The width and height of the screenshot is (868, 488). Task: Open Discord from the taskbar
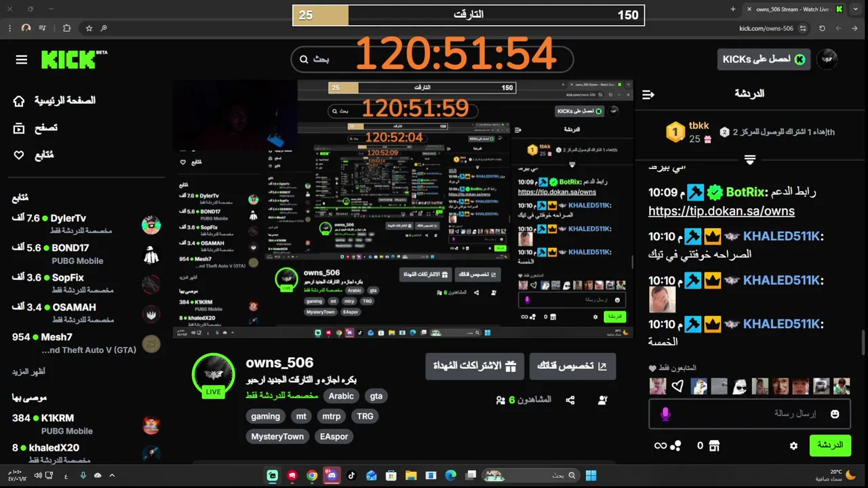point(332,476)
